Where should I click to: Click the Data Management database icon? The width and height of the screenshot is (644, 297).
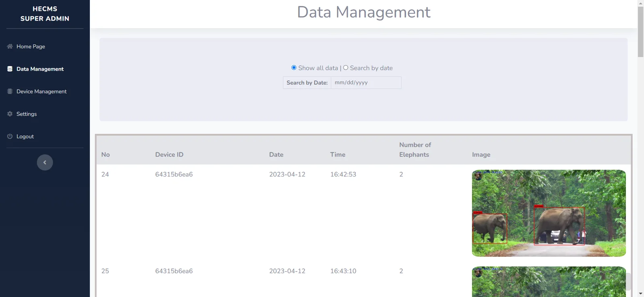[10, 69]
